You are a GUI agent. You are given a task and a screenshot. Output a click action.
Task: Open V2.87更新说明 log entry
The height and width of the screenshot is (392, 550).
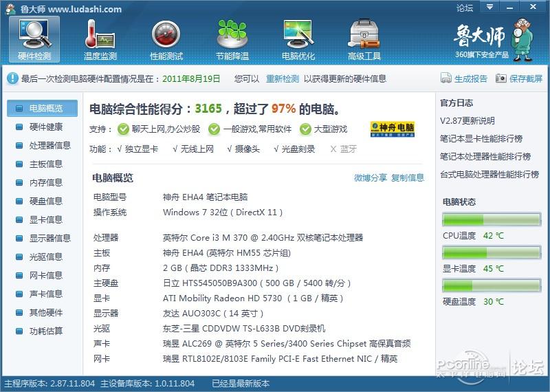[467, 121]
